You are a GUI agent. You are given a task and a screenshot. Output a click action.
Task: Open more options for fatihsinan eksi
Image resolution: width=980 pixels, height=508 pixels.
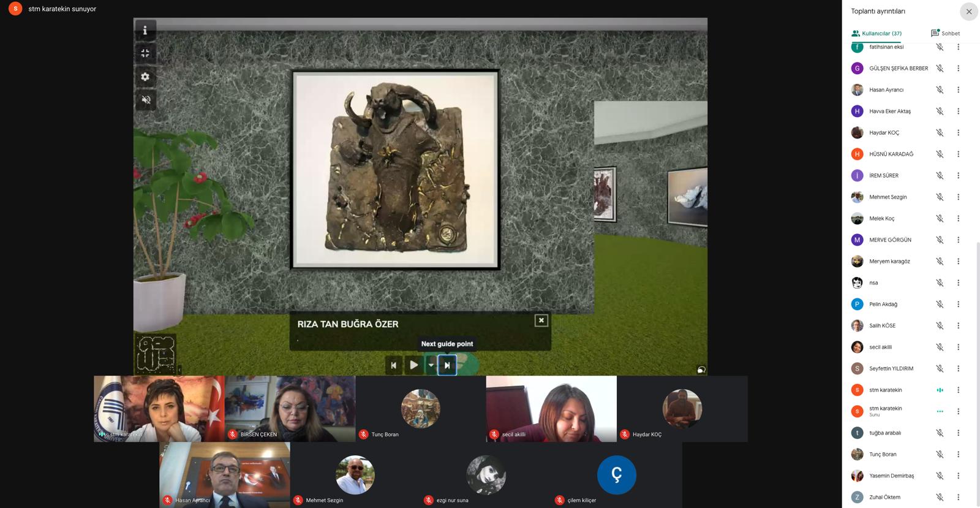click(959, 47)
